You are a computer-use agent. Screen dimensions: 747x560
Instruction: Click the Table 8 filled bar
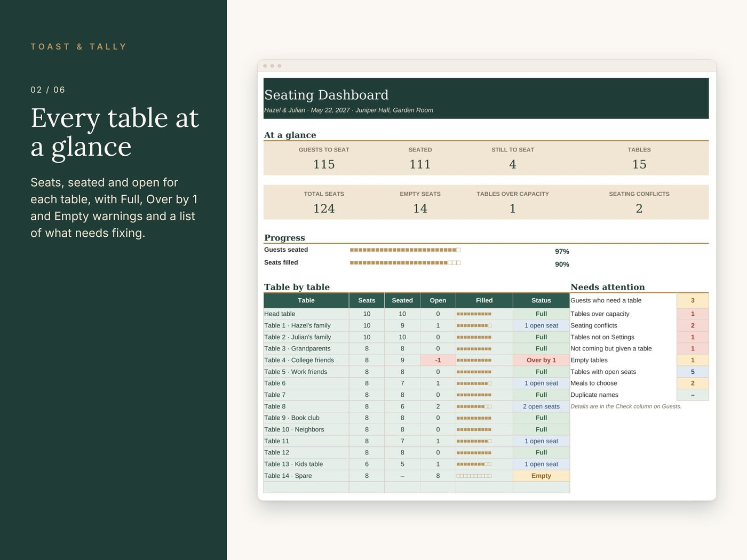tap(474, 406)
